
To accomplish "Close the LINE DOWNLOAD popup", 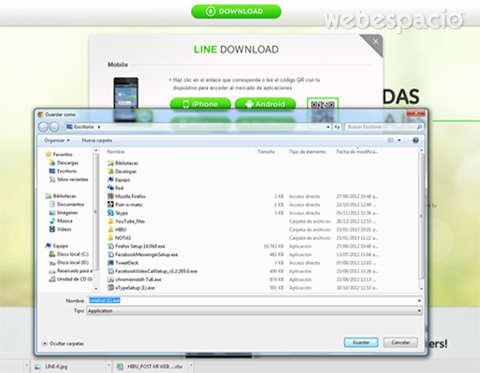I will (375, 41).
